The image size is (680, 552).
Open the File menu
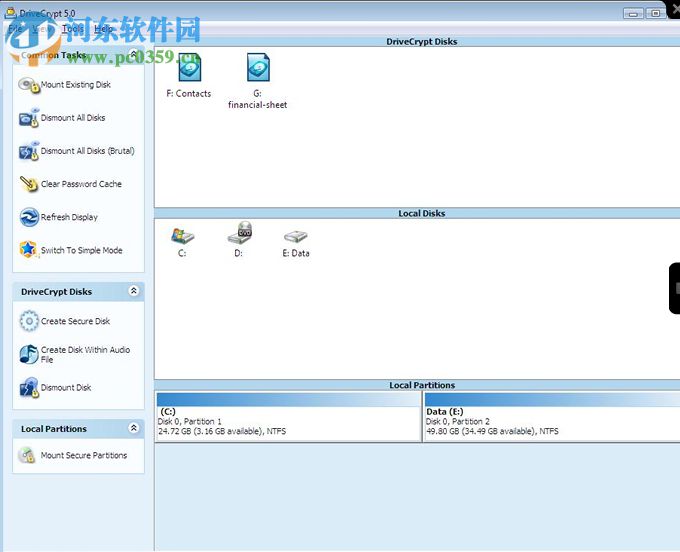click(15, 29)
